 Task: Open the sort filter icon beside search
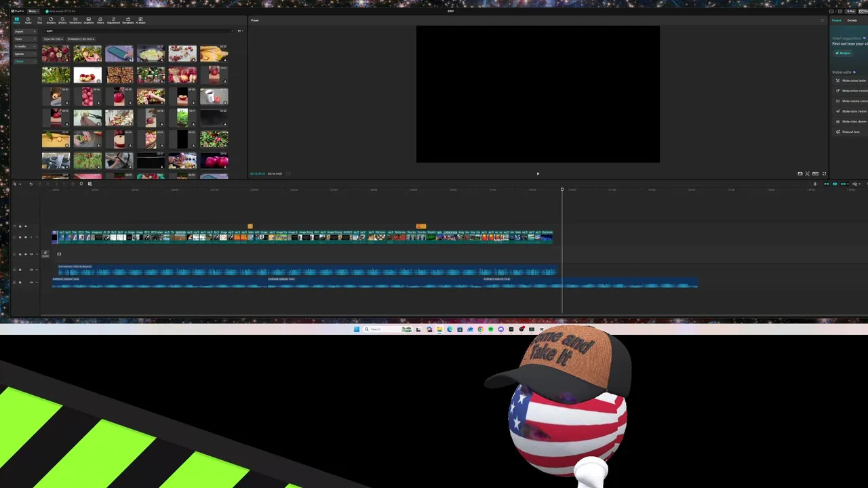tap(240, 31)
